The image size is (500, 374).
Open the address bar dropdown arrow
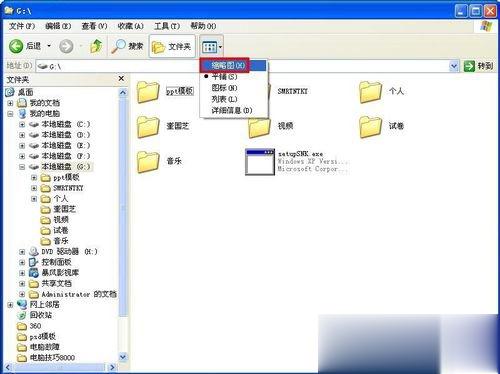[x=454, y=66]
